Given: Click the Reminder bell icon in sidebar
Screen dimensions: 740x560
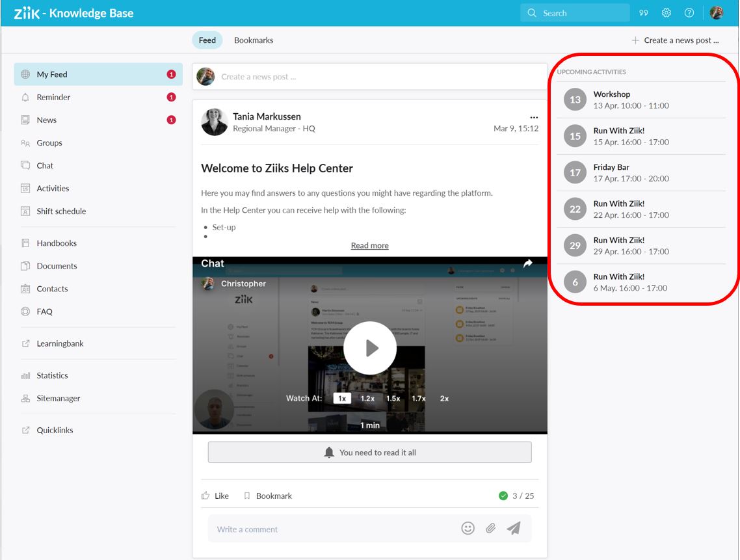Looking at the screenshot, I should click(25, 98).
